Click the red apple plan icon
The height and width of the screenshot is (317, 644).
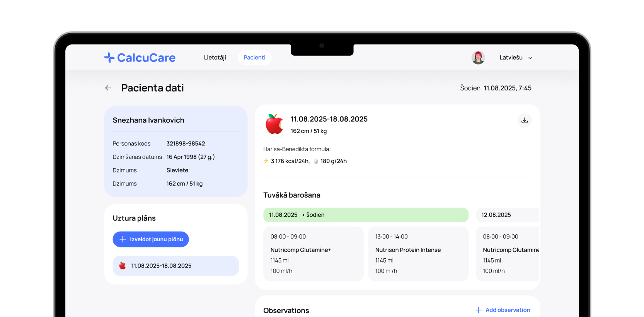tap(274, 124)
